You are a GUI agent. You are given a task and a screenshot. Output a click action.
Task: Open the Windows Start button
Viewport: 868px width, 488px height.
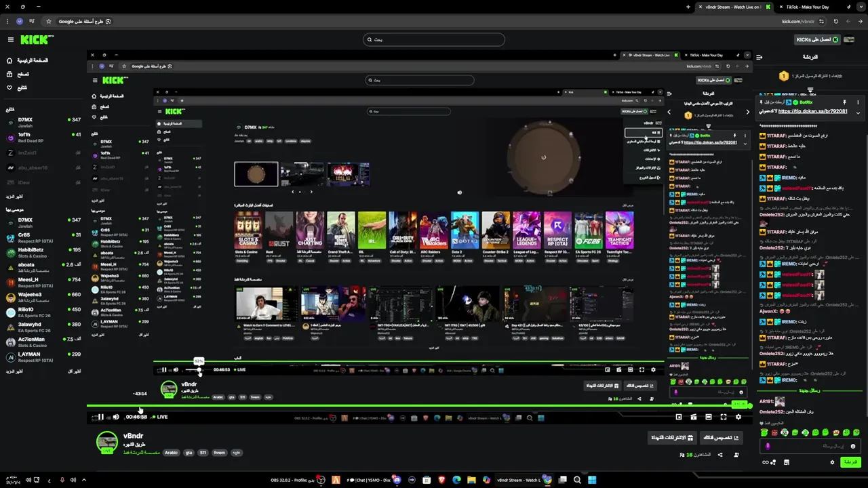pyautogui.click(x=592, y=480)
